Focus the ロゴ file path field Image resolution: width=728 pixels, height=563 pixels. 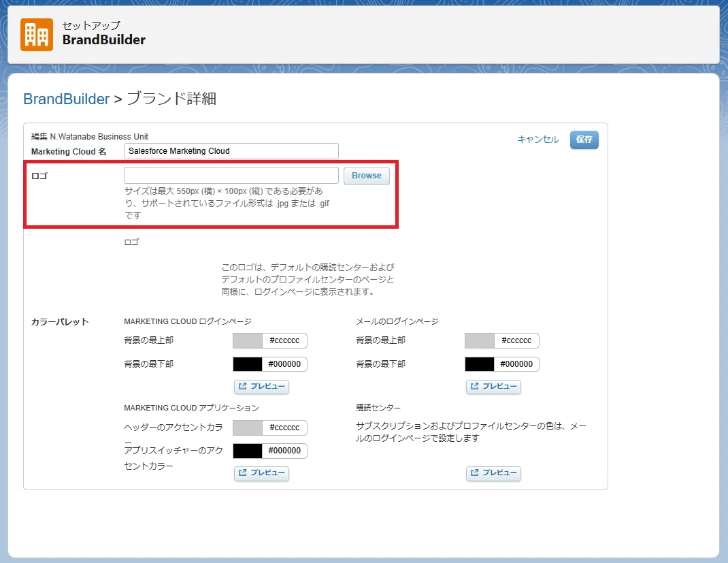(x=231, y=175)
